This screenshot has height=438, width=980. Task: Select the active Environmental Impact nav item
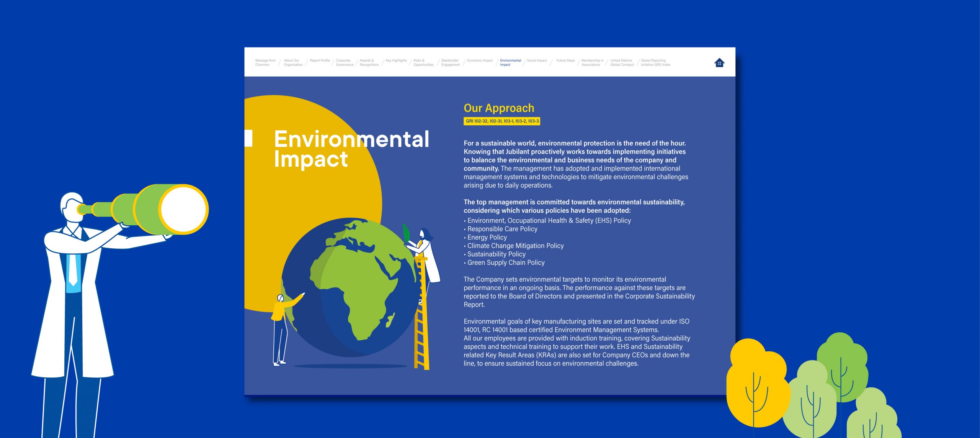[510, 62]
